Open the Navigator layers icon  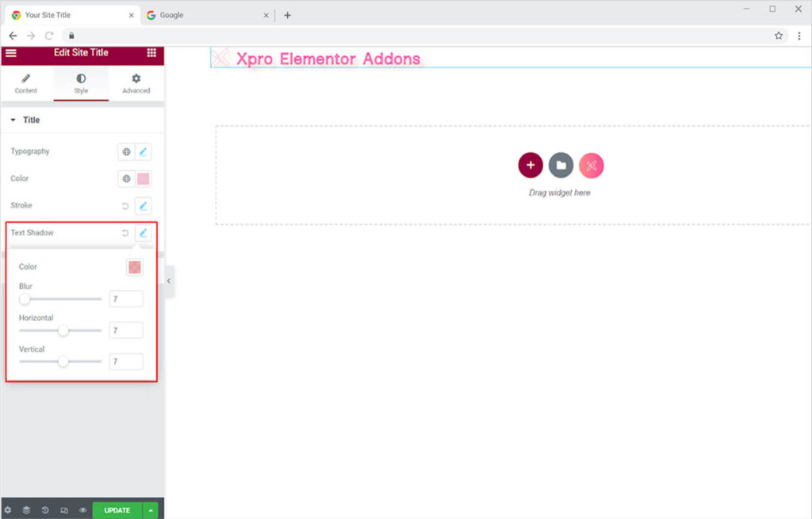26,510
